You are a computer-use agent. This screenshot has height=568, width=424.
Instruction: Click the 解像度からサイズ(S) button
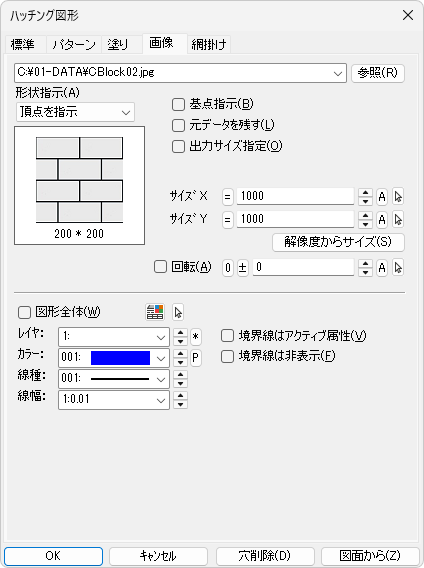338,242
